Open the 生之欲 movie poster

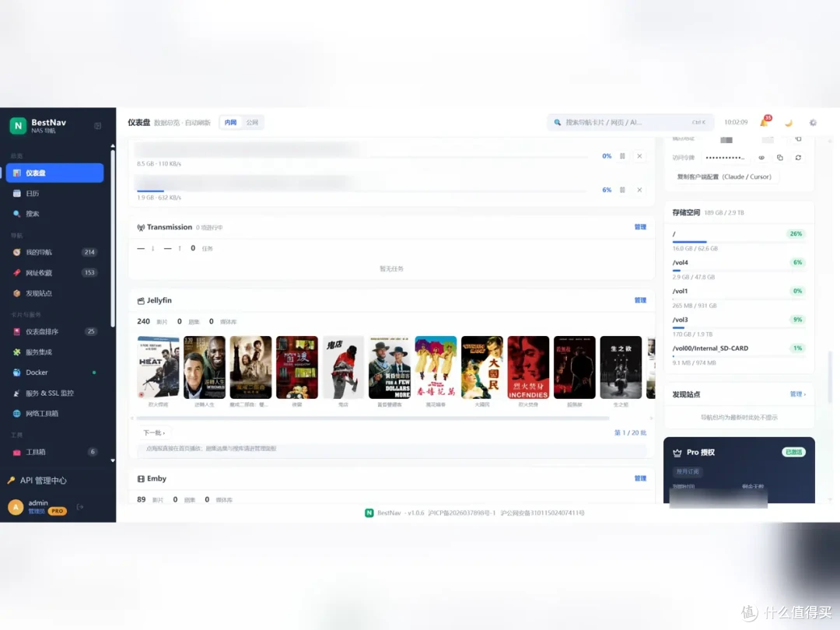[x=621, y=367]
